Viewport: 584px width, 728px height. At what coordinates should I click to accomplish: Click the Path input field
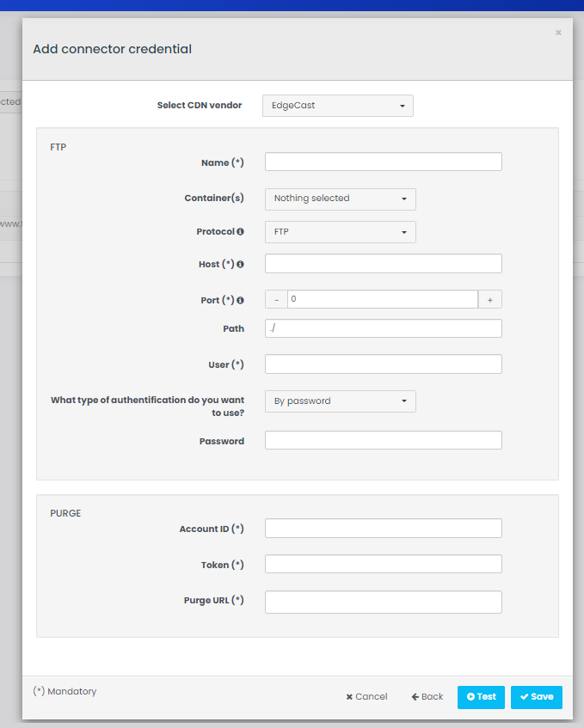pos(383,328)
